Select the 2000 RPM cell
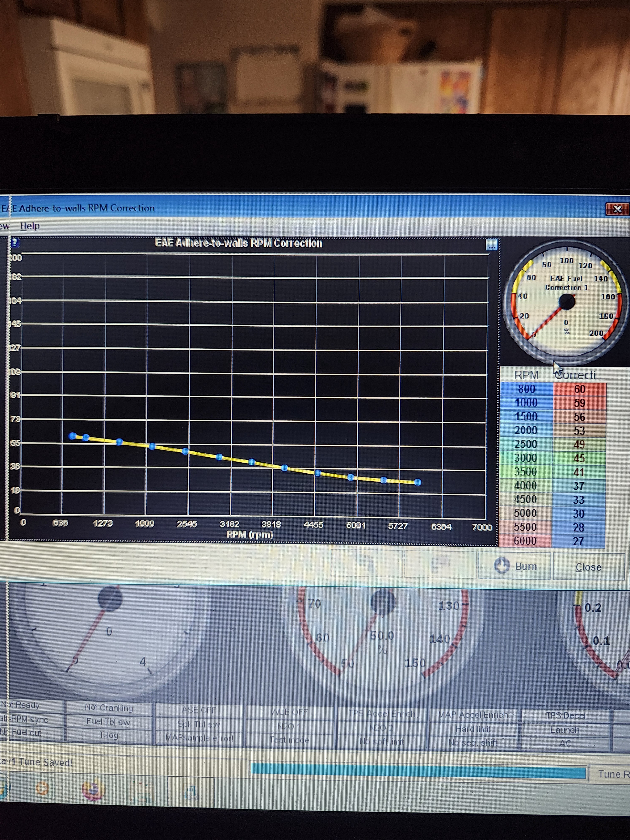 (526, 430)
